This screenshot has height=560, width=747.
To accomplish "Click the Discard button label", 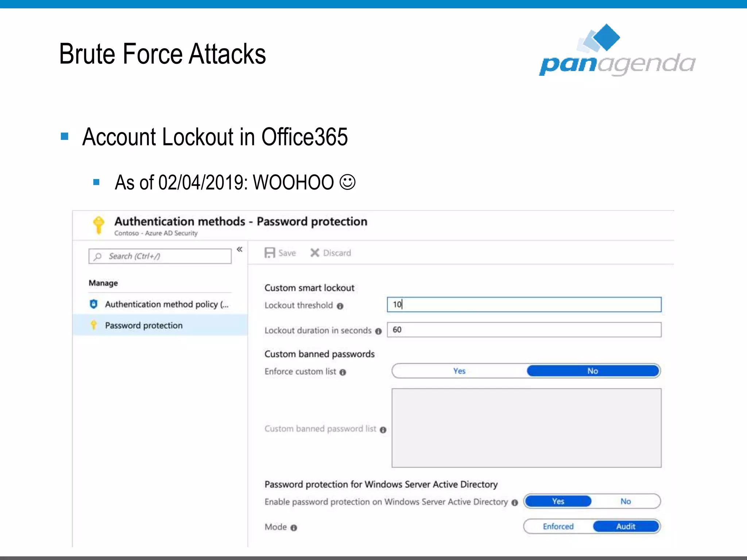I will coord(337,253).
